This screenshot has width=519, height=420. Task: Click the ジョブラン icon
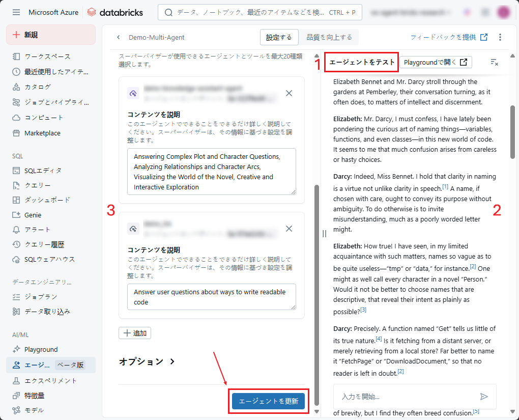pyautogui.click(x=16, y=297)
